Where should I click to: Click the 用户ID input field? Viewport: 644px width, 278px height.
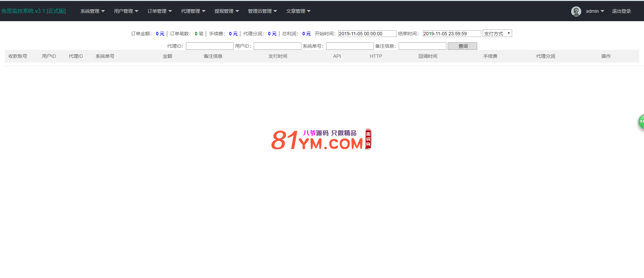(x=278, y=46)
